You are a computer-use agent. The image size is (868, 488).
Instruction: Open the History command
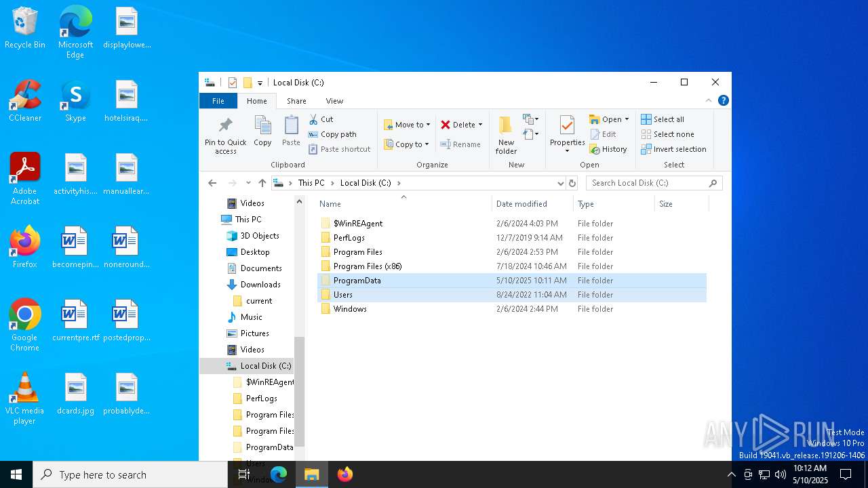pyautogui.click(x=608, y=149)
